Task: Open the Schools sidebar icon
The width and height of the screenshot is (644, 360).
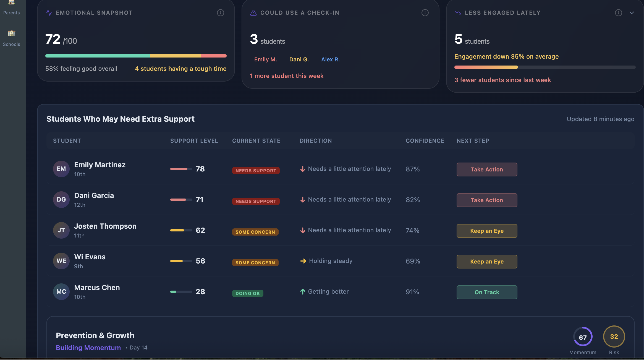Action: click(11, 33)
